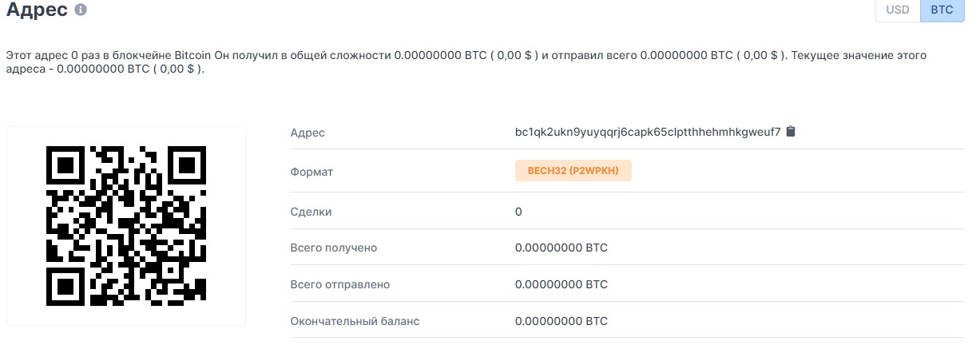Select the bc1qk2ukn9yuyqqrj6capk65clptthhehmhkgweuf7 address text

[648, 132]
